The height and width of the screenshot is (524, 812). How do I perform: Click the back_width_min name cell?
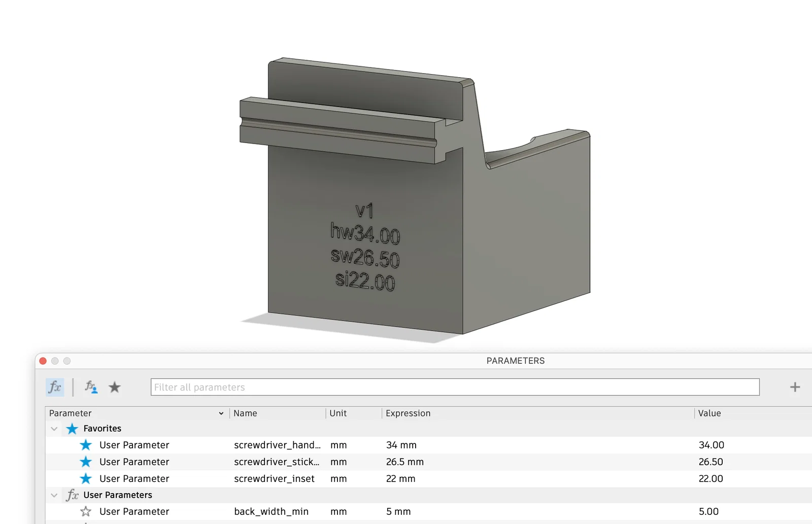click(x=271, y=511)
